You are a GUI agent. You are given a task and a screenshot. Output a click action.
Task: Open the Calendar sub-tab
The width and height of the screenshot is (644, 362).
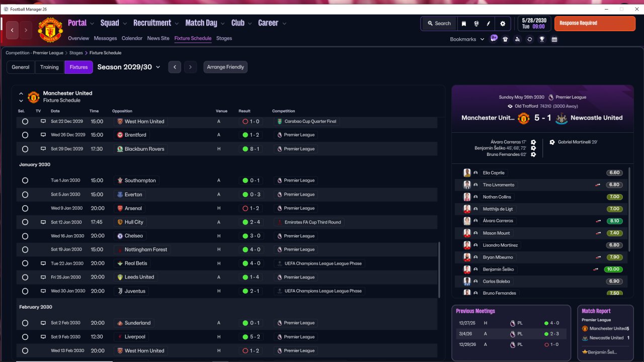(132, 38)
